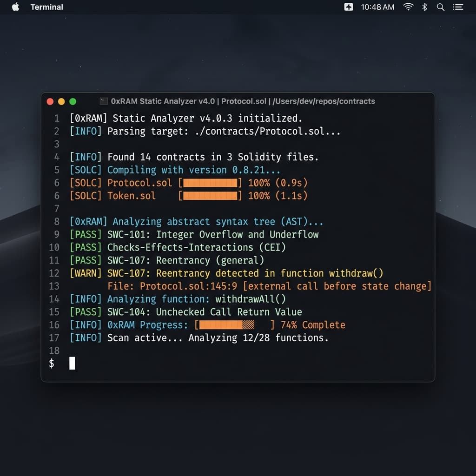
Task: Open the Bluetooth menu
Action: (x=424, y=7)
